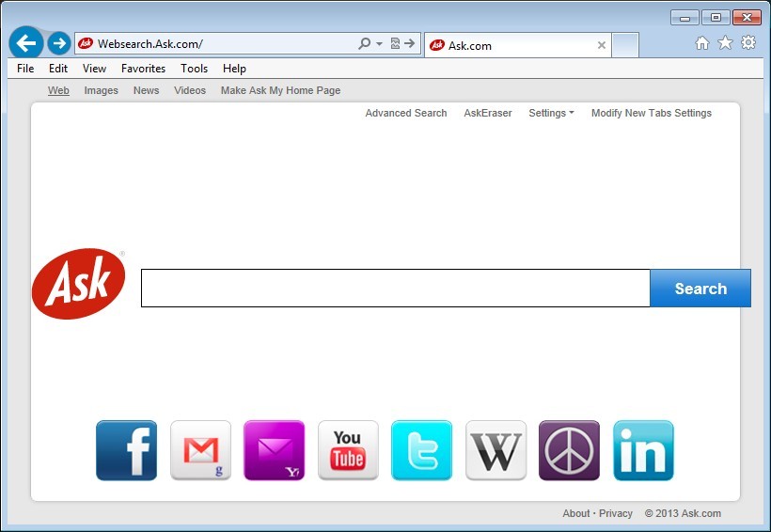
Task: Open the LinkedIn shortcut icon
Action: pyautogui.click(x=643, y=450)
